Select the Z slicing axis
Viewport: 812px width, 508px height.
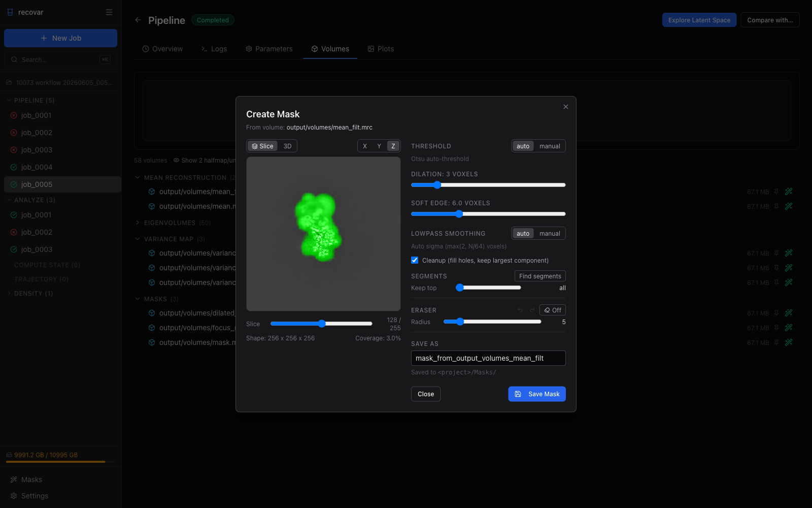click(x=393, y=146)
